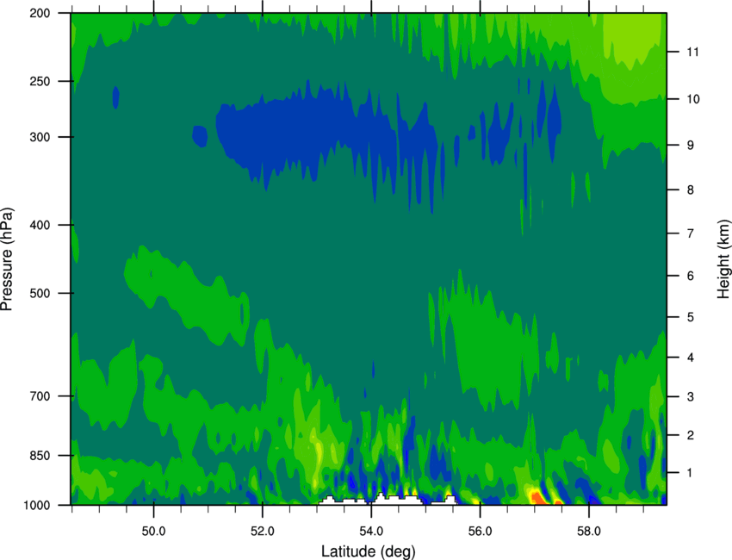Viewport: 732px width, 560px height.
Task: Pick the 10 km height label
Action: 692,99
